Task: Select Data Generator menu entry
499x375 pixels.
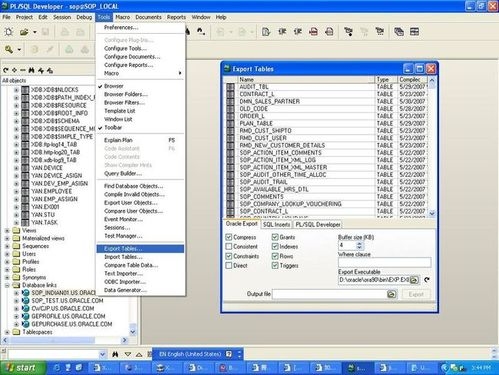Action: coord(140,290)
